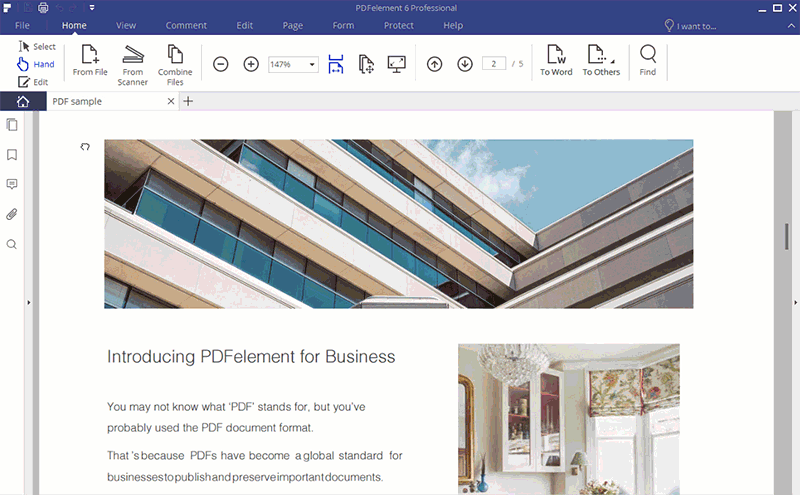Click the PDFelement app logo icon
Image resolution: width=800 pixels, height=495 pixels.
point(7,8)
